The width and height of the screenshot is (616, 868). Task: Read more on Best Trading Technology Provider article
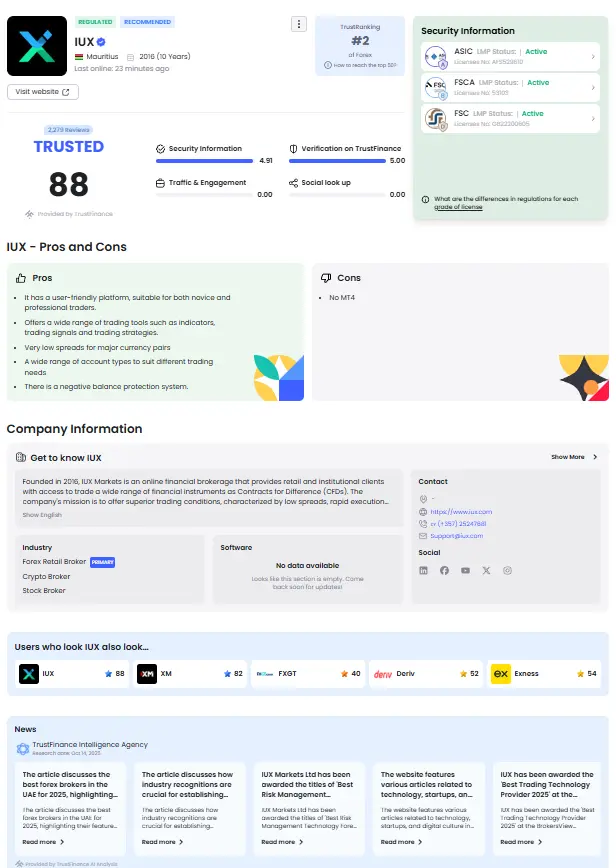click(521, 842)
